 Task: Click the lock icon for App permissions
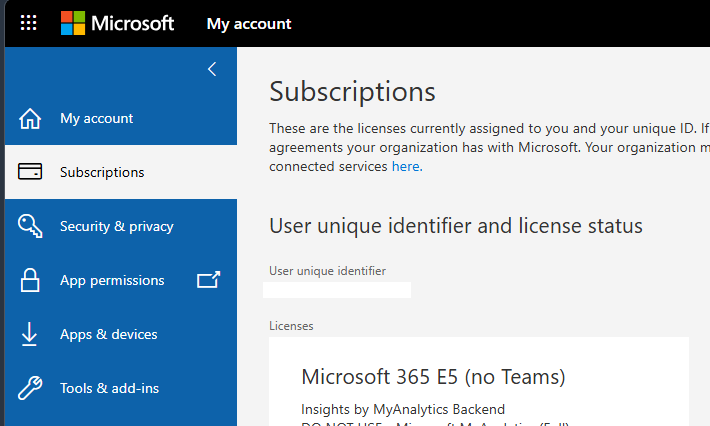30,280
